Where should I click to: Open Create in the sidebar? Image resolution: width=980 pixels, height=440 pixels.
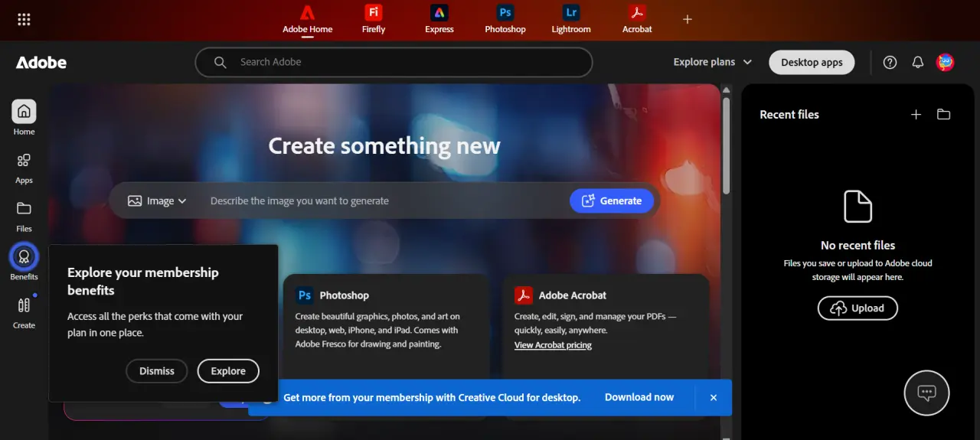(24, 312)
